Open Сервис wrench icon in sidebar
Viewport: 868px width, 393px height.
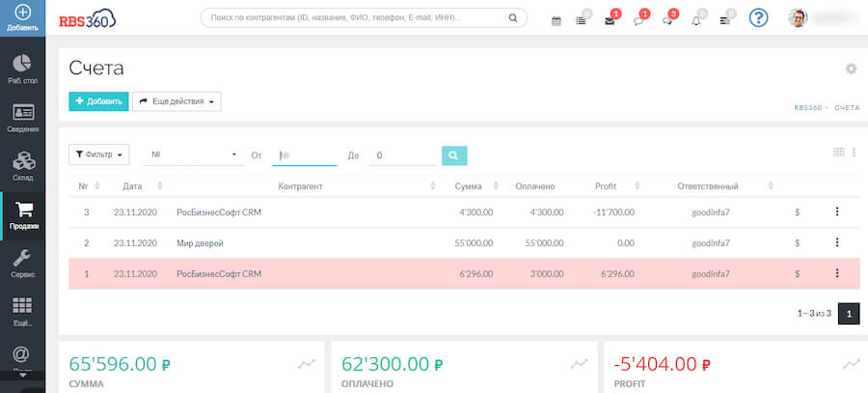[22, 262]
